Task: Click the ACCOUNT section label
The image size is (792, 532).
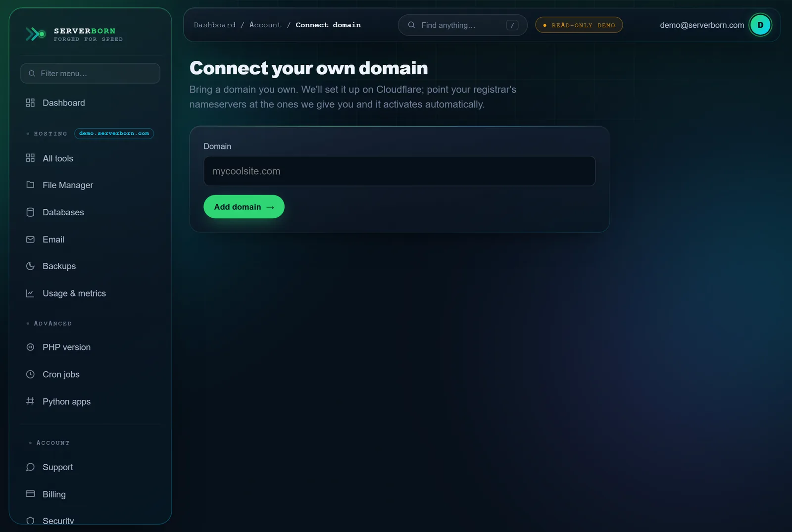Action: coord(53,442)
